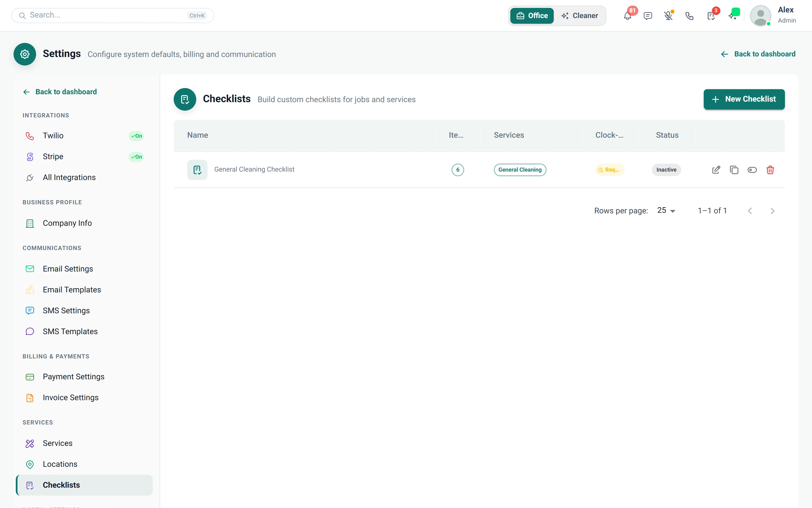Screen dimensions: 812x508
Task: Open Locations settings
Action: tap(84, 464)
